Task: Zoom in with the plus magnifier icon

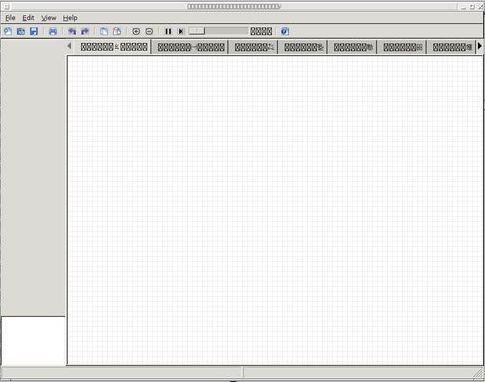Action: (x=136, y=32)
